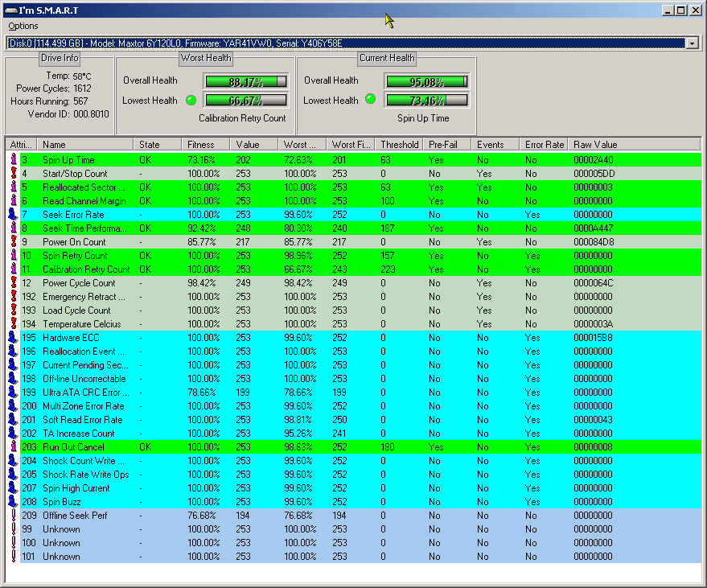Click the TA Increase Count row icon
This screenshot has width=707, height=588.
[x=13, y=434]
